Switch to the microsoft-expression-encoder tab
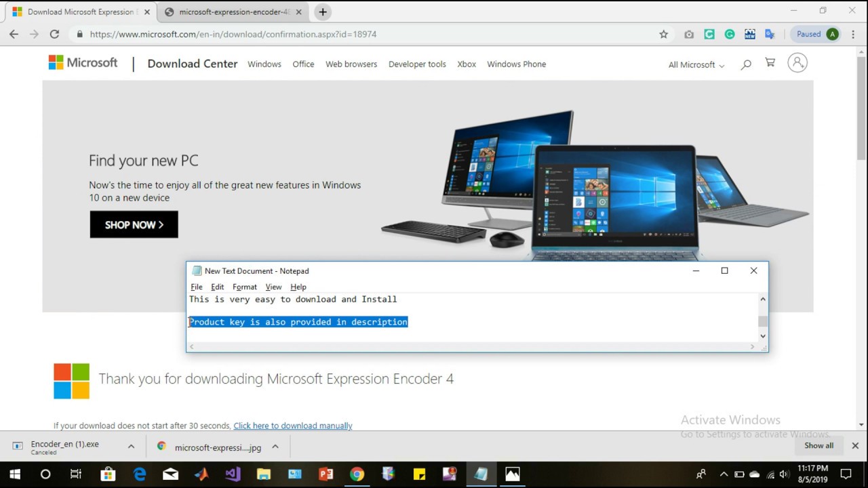868x488 pixels. (x=233, y=12)
